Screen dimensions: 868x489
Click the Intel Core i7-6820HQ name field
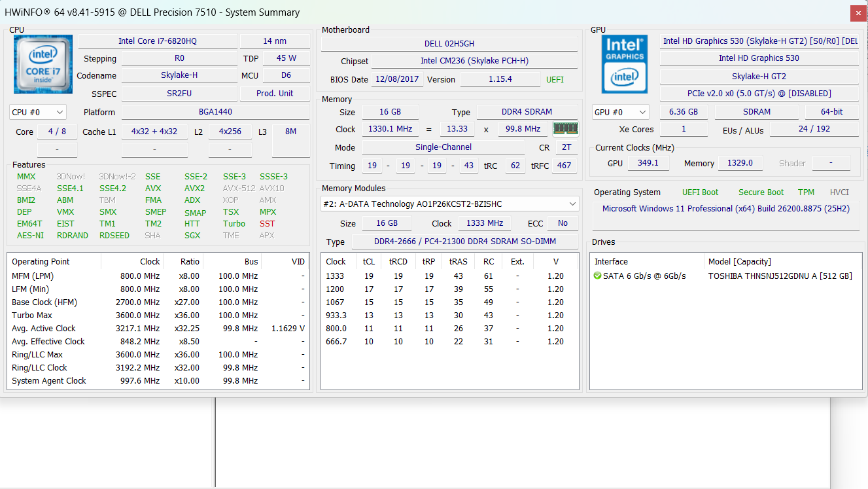coord(158,41)
